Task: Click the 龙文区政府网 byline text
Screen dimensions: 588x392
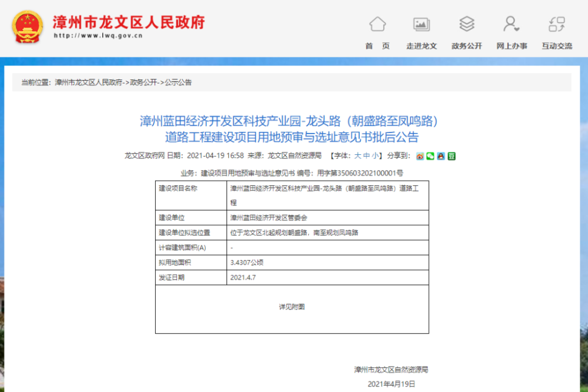Action: 145,155
